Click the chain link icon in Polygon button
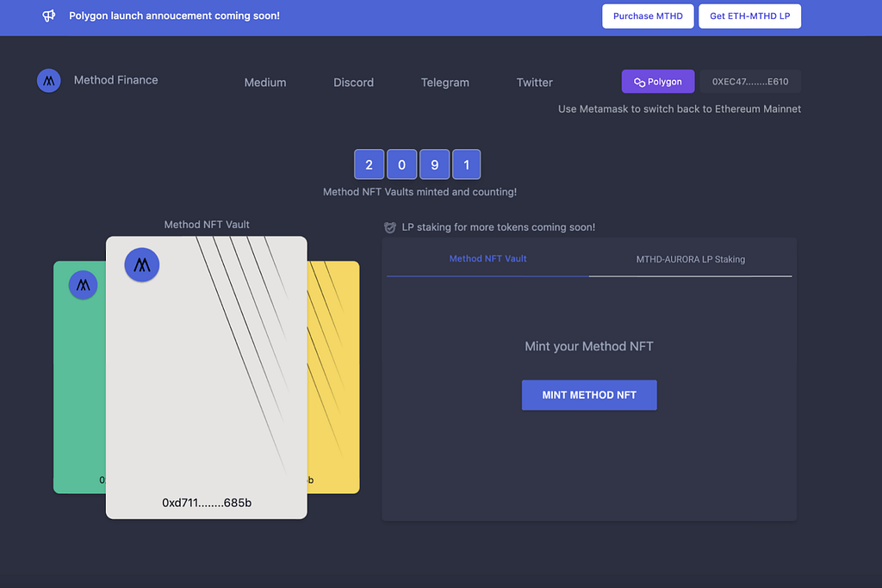 pyautogui.click(x=640, y=82)
